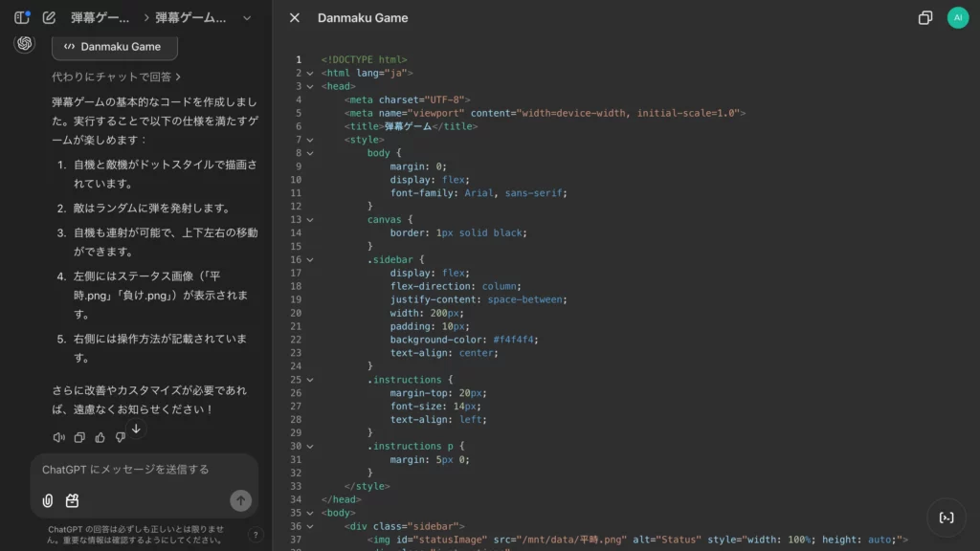Collapse the .sidebar CSS rule block
The height and width of the screenshot is (551, 980).
click(310, 259)
